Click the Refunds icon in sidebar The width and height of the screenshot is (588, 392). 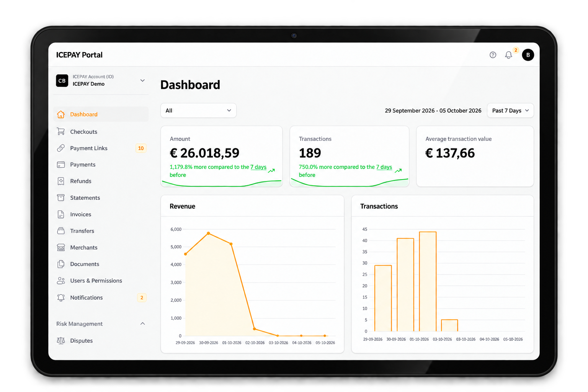[61, 181]
